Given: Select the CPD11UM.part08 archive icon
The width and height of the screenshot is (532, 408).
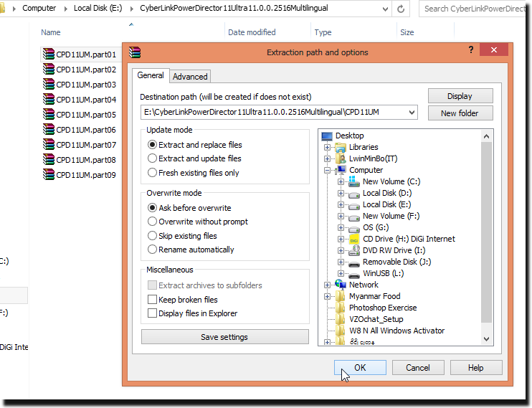Looking at the screenshot, I should pyautogui.click(x=49, y=159).
